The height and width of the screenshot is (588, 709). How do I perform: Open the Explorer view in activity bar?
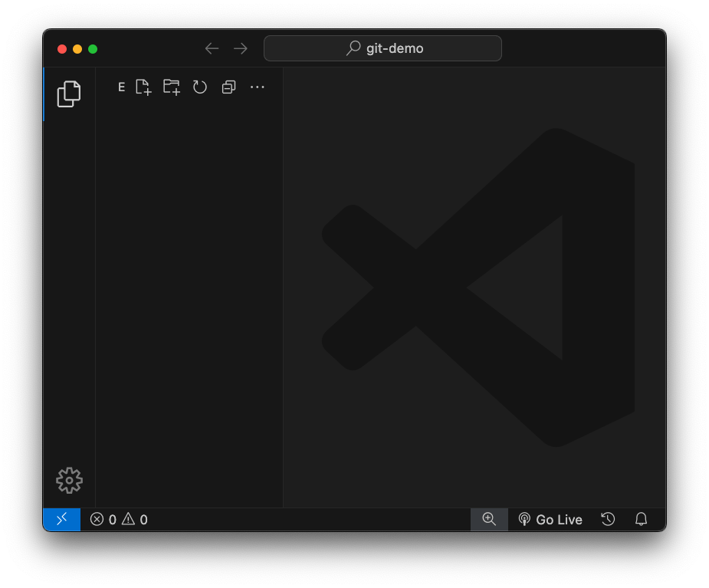(69, 94)
